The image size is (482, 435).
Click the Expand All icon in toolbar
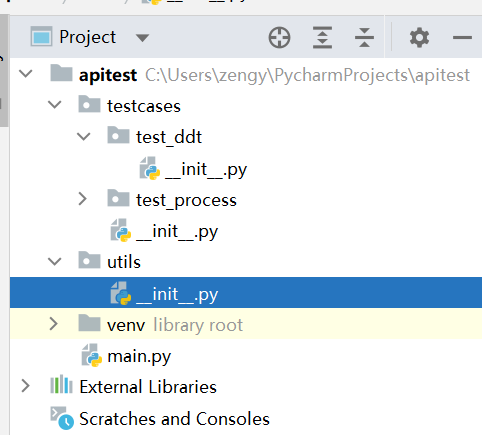click(x=322, y=37)
